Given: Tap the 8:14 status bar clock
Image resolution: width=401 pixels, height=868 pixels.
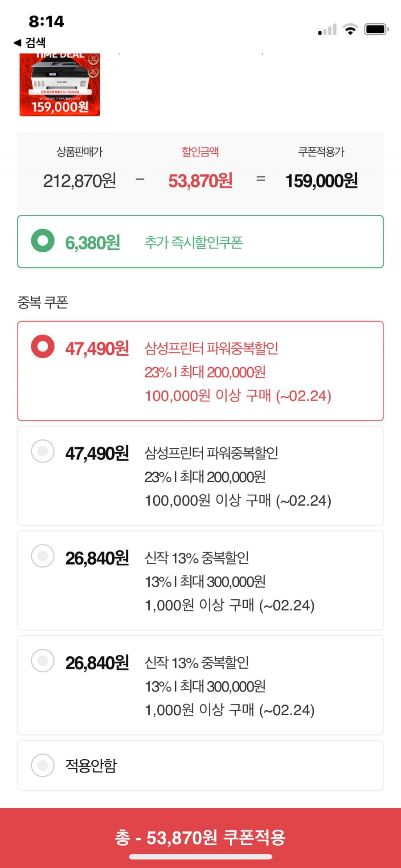Looking at the screenshot, I should [x=46, y=21].
